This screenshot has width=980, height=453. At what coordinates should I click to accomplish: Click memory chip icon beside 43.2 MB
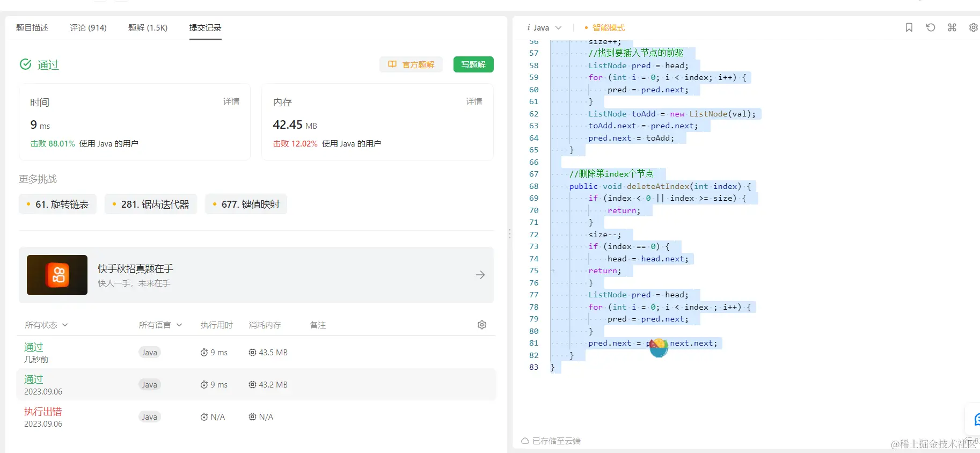click(x=252, y=385)
